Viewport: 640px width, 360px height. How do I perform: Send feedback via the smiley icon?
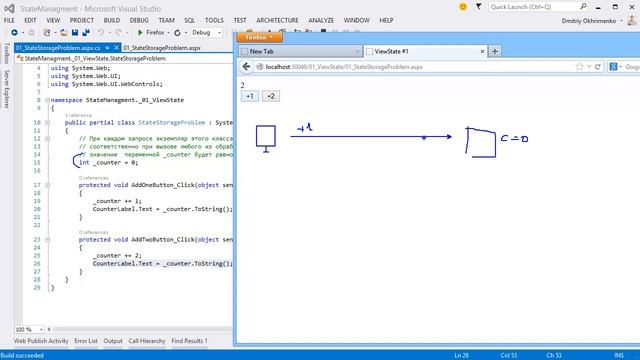463,7
